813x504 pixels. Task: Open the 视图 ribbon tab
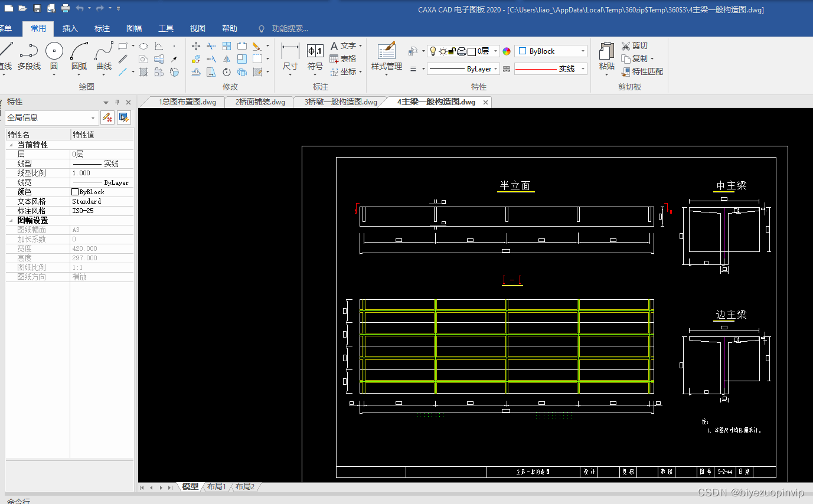(198, 28)
